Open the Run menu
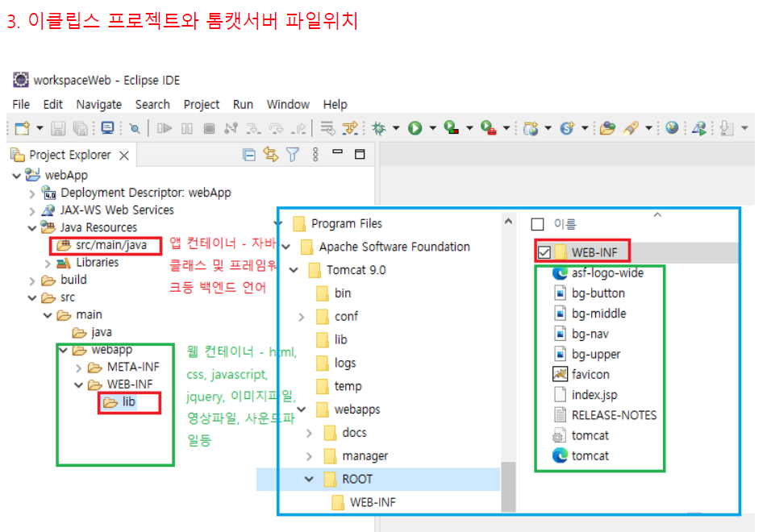The image size is (771, 532). 243,105
